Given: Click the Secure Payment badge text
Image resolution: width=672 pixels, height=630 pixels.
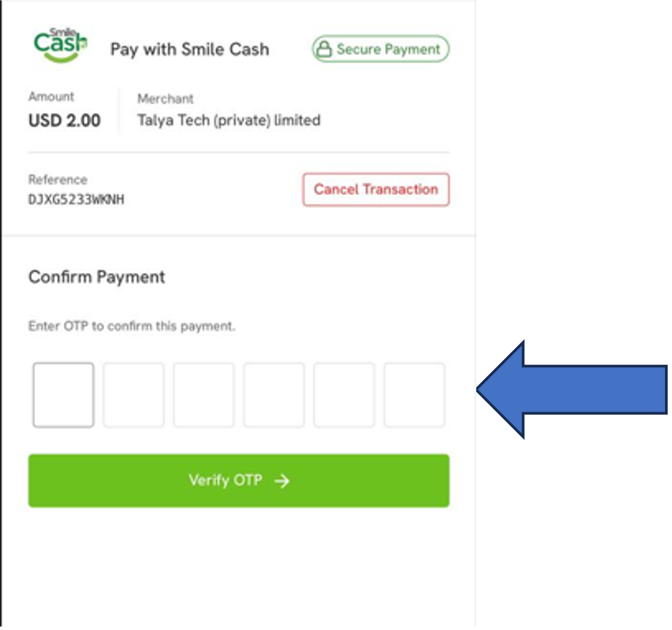Looking at the screenshot, I should point(388,49).
